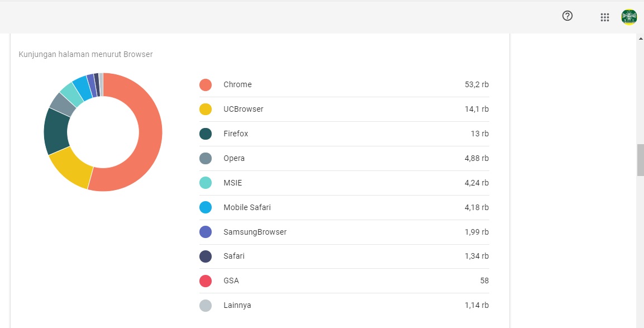Open the Google apps grid icon
Viewport: 644px width, 328px height.
604,17
